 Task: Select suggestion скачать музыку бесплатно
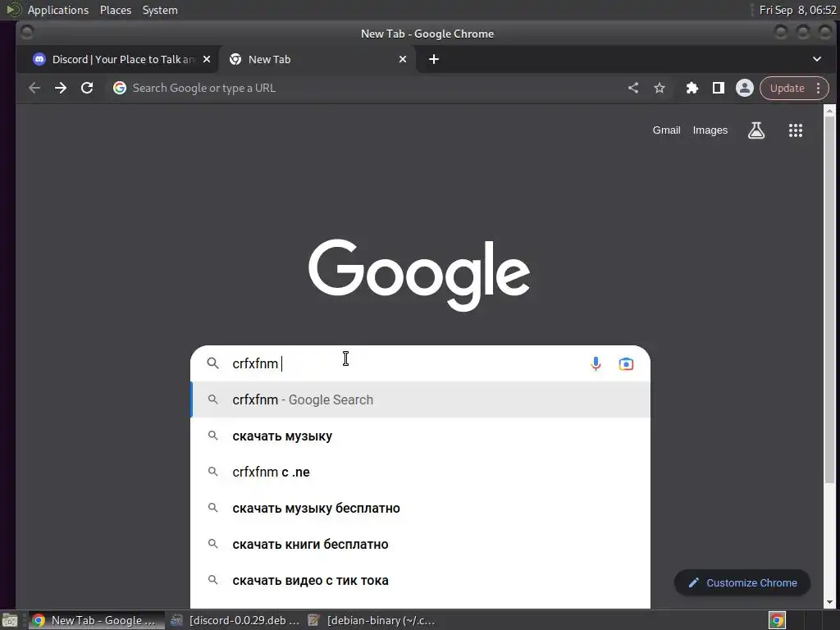(x=421, y=508)
